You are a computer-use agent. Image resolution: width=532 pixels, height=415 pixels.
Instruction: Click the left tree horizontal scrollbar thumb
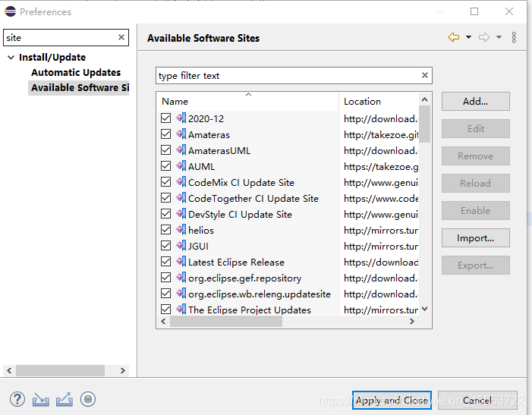coord(60,370)
